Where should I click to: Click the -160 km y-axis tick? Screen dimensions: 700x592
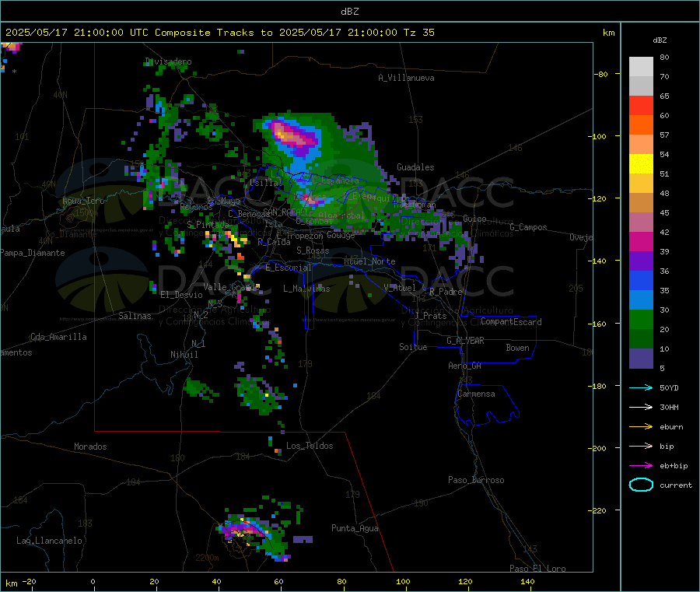[599, 324]
